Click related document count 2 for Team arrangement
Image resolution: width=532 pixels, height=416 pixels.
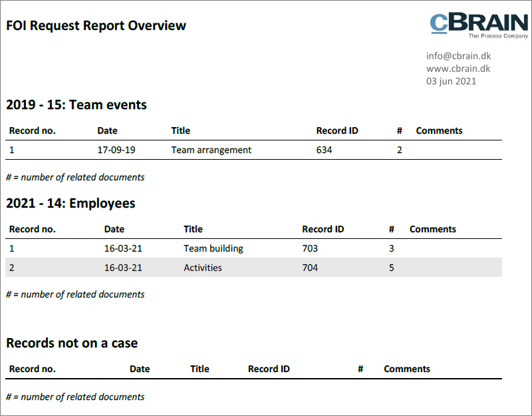pyautogui.click(x=400, y=150)
